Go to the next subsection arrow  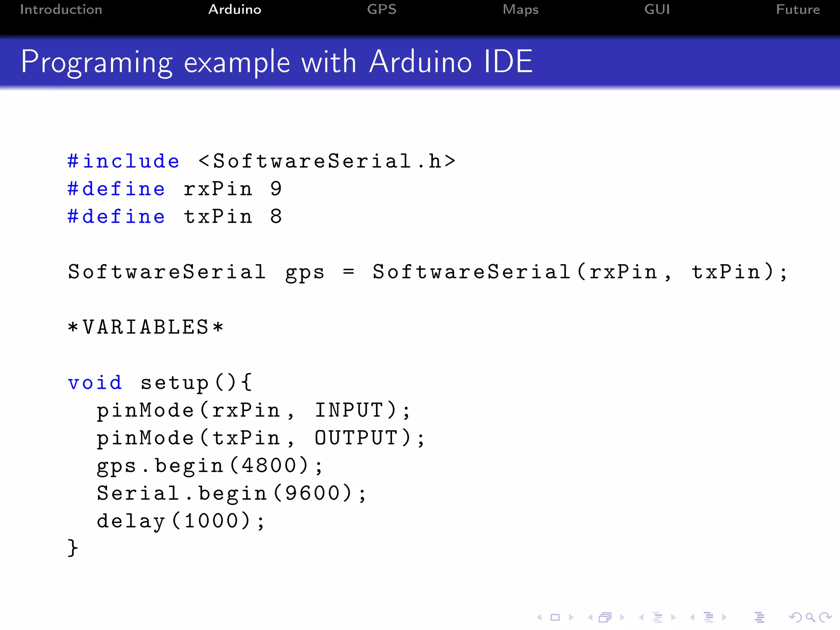pos(673,617)
